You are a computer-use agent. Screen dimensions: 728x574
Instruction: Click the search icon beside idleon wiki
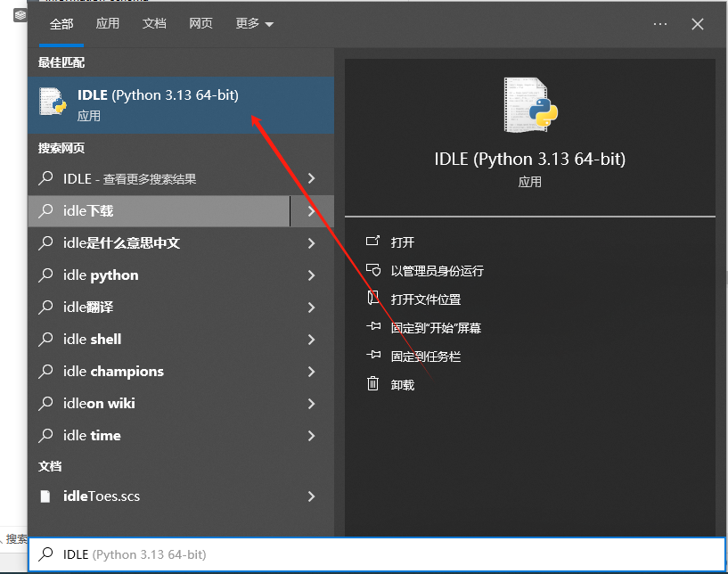[45, 403]
